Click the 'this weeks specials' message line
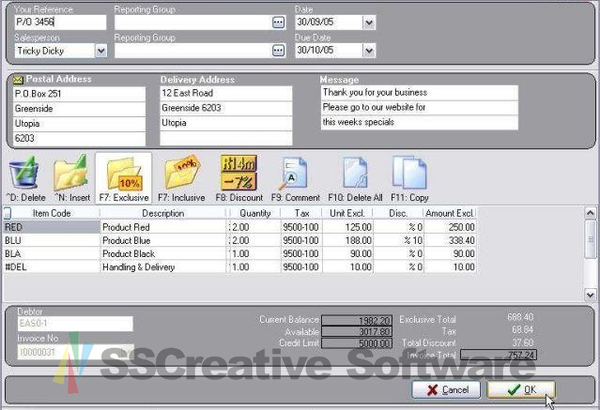The height and width of the screenshot is (410, 600). tap(419, 123)
